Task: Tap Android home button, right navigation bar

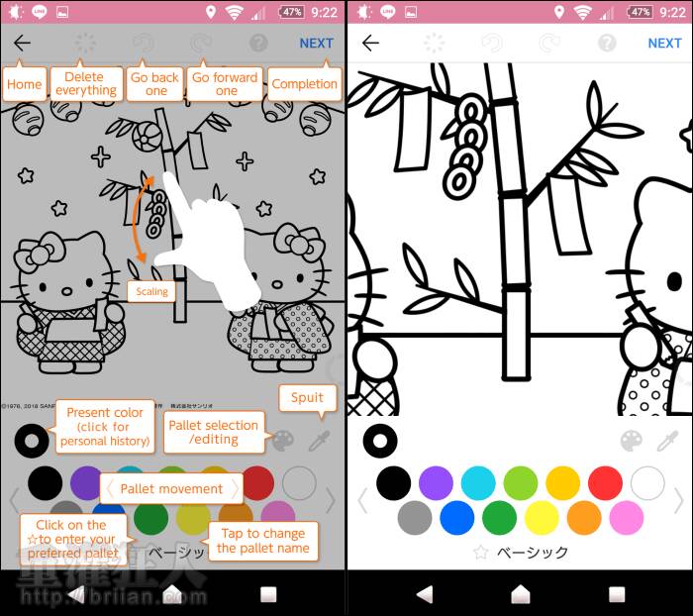Action: pyautogui.click(x=520, y=594)
